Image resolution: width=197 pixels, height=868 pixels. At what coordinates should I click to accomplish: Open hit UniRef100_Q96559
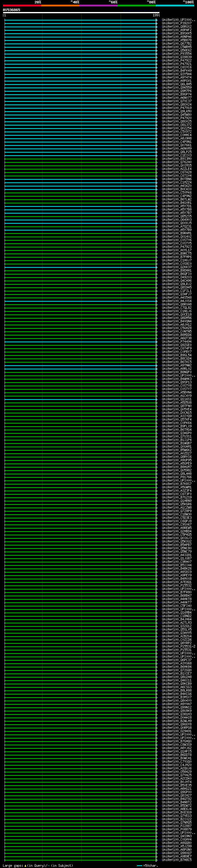tap(177, 88)
